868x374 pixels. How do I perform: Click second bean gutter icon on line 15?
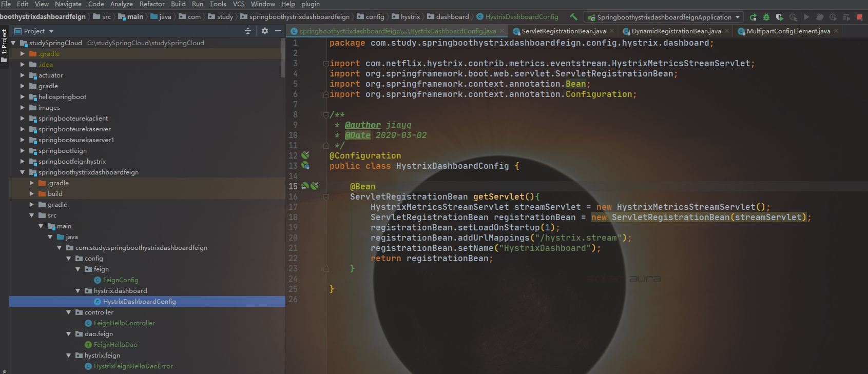[x=315, y=186]
